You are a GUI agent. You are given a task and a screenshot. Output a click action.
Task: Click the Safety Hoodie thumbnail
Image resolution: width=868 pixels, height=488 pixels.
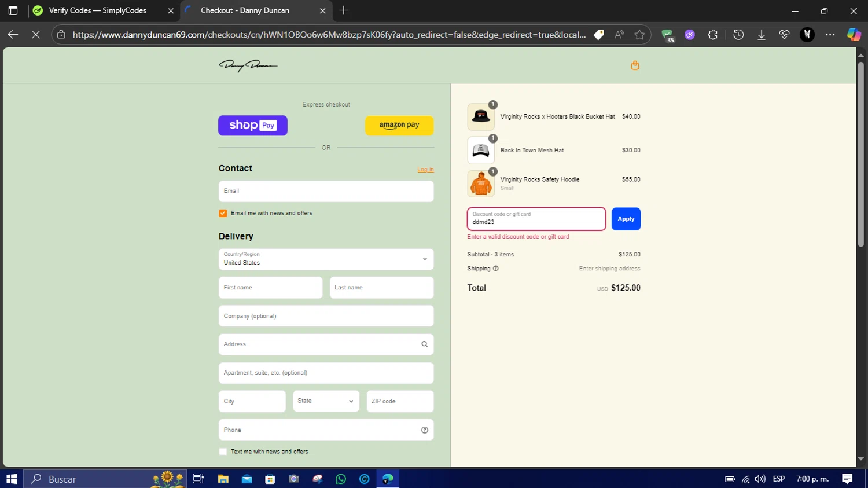(481, 184)
